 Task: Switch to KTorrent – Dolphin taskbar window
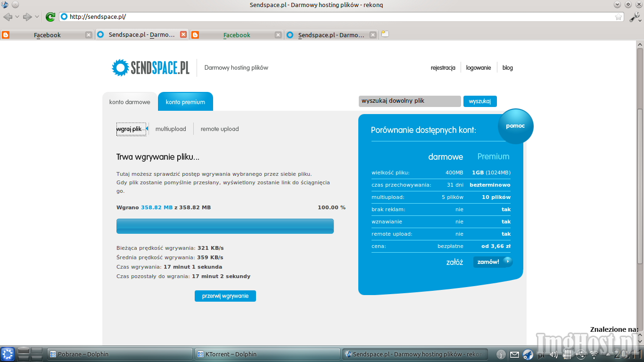(268, 354)
